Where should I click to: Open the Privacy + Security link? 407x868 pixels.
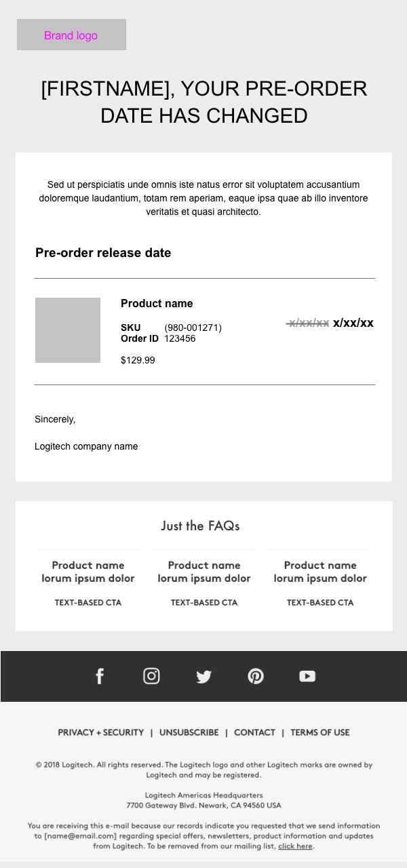[101, 732]
